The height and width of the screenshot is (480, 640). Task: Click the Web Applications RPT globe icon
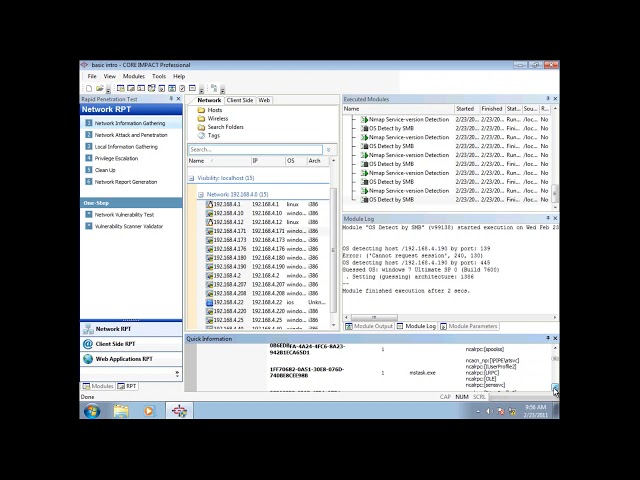point(88,359)
